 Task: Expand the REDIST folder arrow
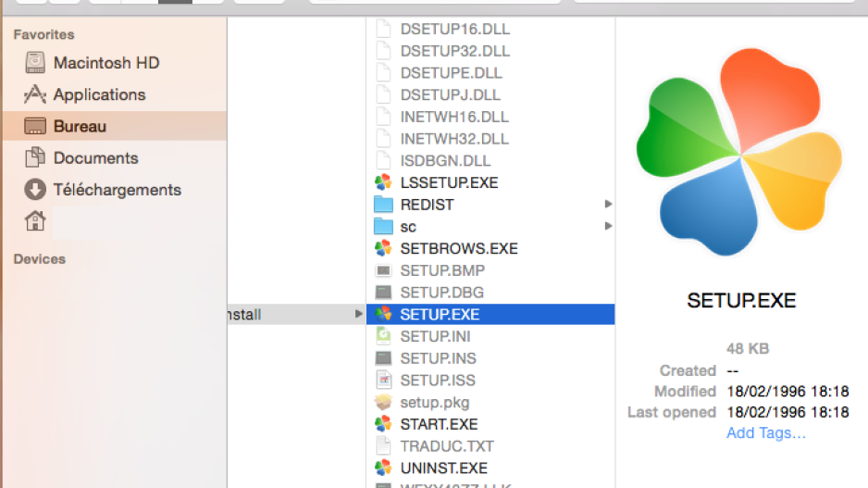608,204
